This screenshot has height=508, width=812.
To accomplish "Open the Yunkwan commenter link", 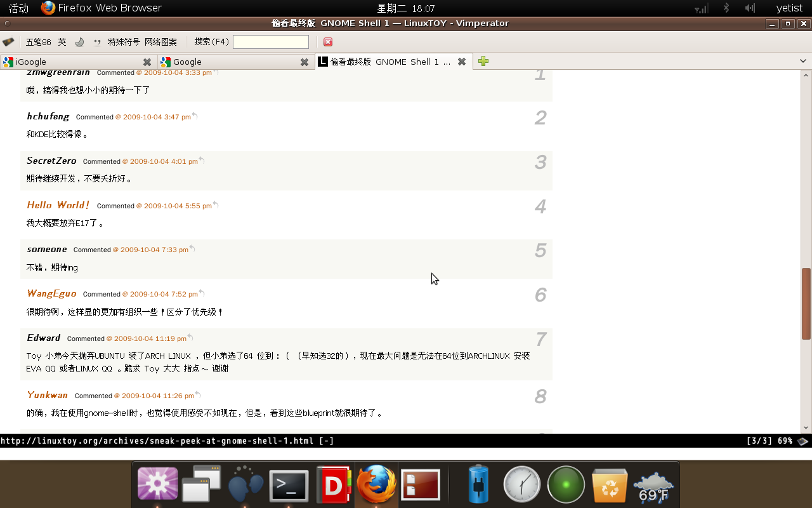I will (x=48, y=395).
